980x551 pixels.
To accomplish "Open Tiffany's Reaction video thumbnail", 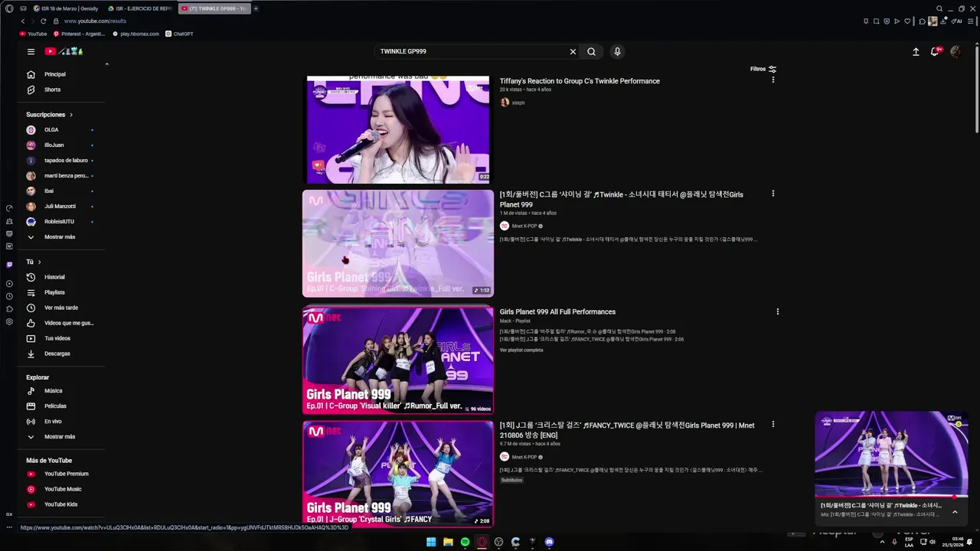I will click(398, 129).
